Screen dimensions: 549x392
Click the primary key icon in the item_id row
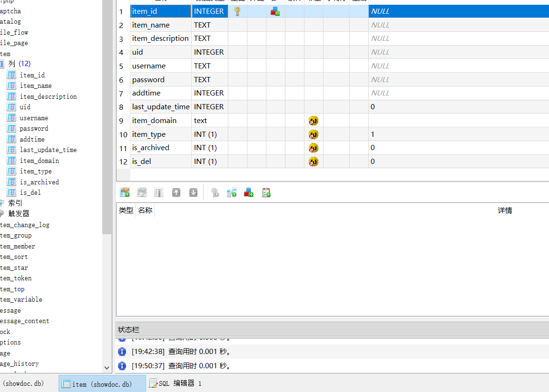(x=237, y=11)
